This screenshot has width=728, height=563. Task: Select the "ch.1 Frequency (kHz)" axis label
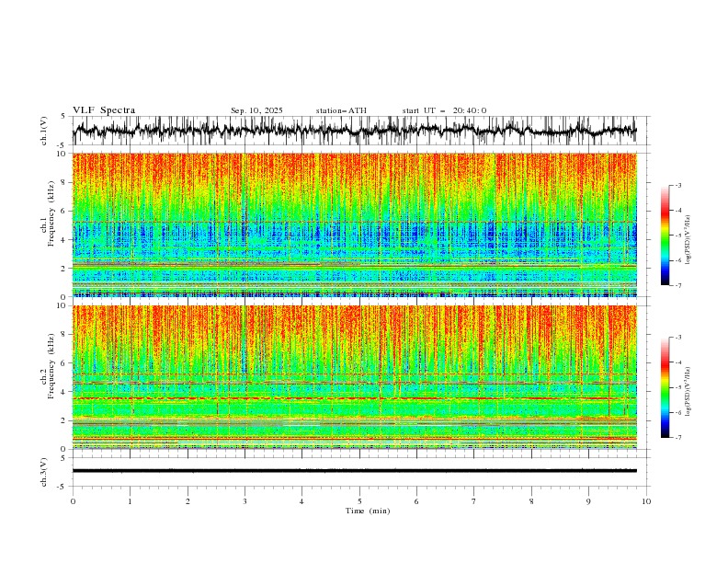coord(48,213)
